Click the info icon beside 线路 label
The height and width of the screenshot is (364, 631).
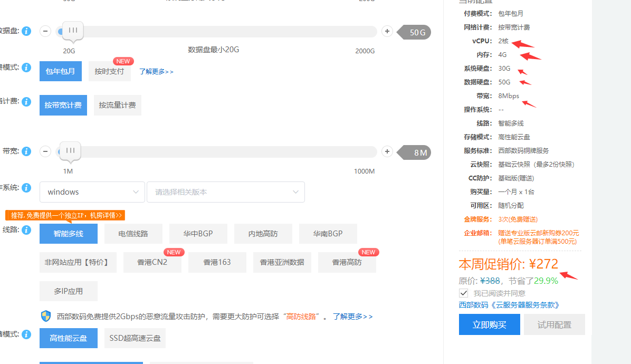click(26, 229)
